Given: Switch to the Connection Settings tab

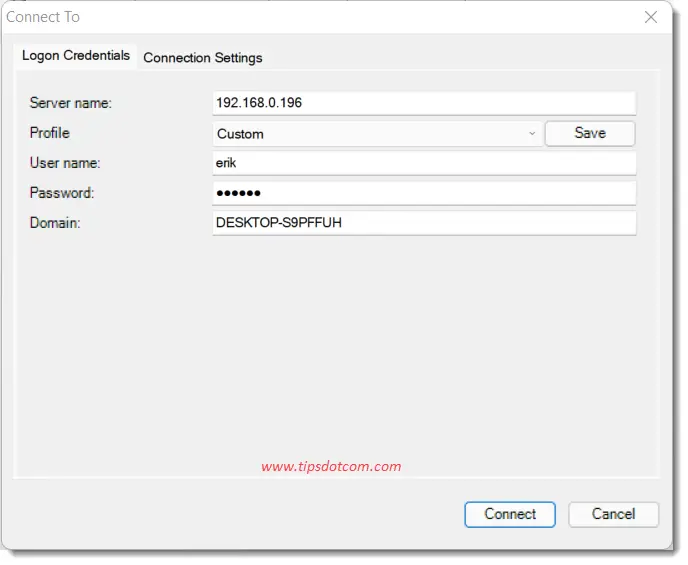Looking at the screenshot, I should coord(203,58).
